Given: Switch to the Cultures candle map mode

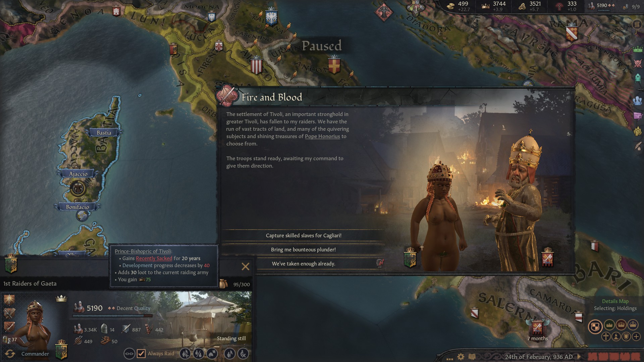Looking at the screenshot, I should (x=616, y=337).
